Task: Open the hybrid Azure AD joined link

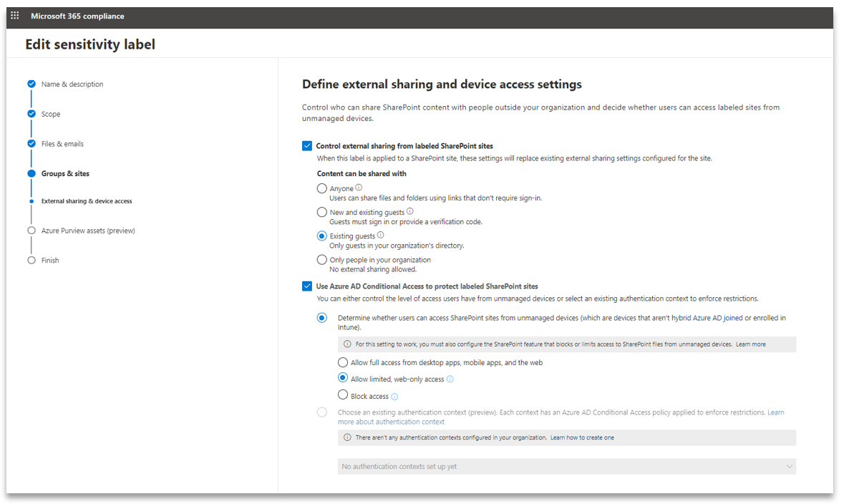Action: tap(707, 318)
